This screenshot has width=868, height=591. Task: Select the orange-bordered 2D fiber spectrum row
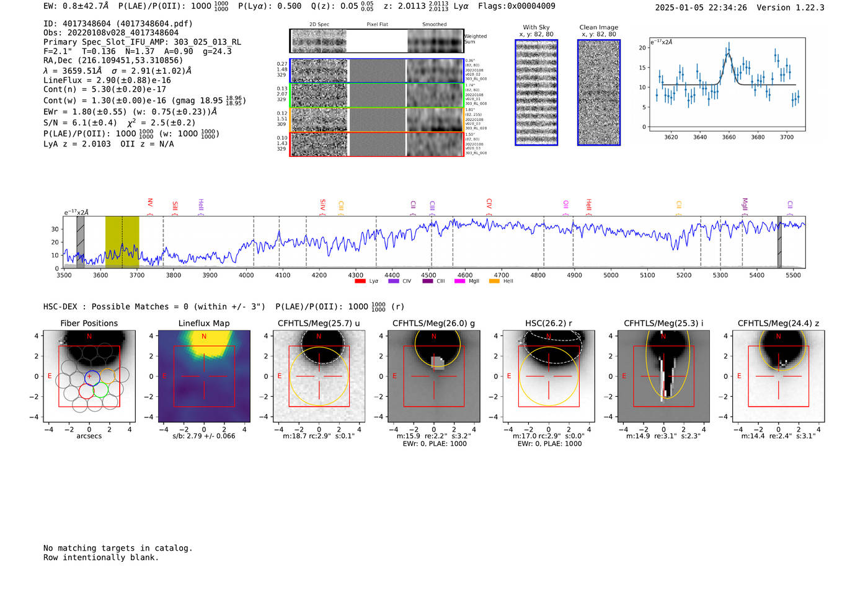[x=377, y=120]
